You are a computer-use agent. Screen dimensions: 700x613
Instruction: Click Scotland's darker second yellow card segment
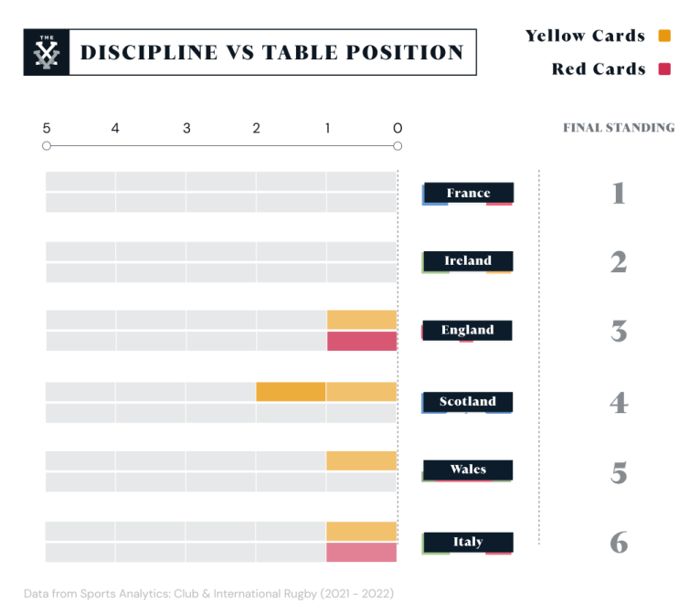point(291,392)
